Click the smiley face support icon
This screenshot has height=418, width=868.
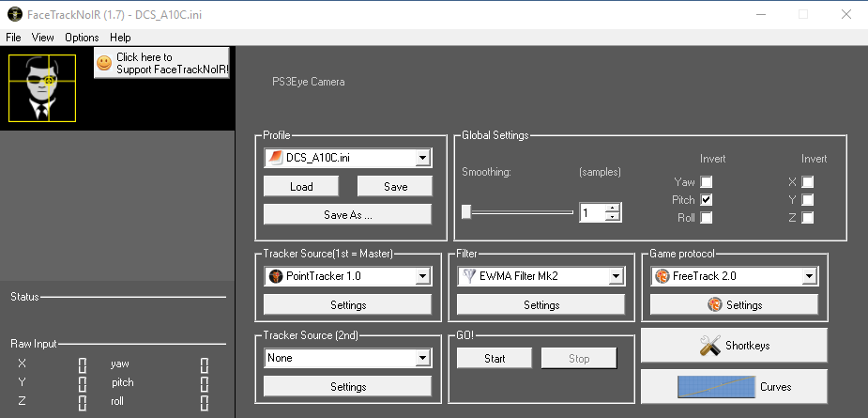pos(104,63)
